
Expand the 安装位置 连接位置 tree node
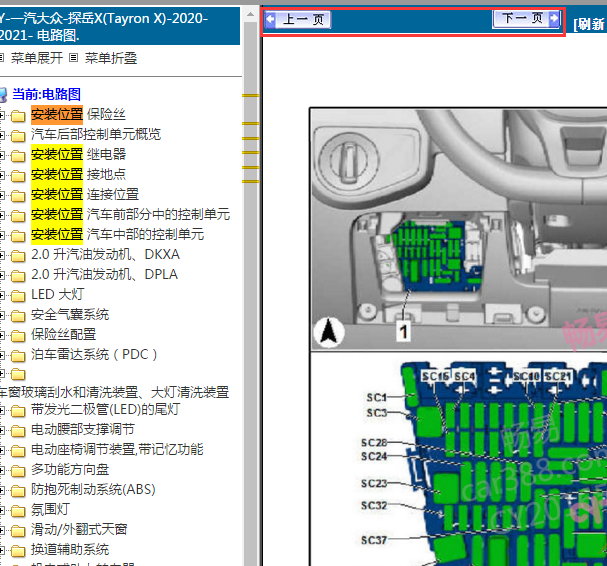pyautogui.click(x=2, y=195)
